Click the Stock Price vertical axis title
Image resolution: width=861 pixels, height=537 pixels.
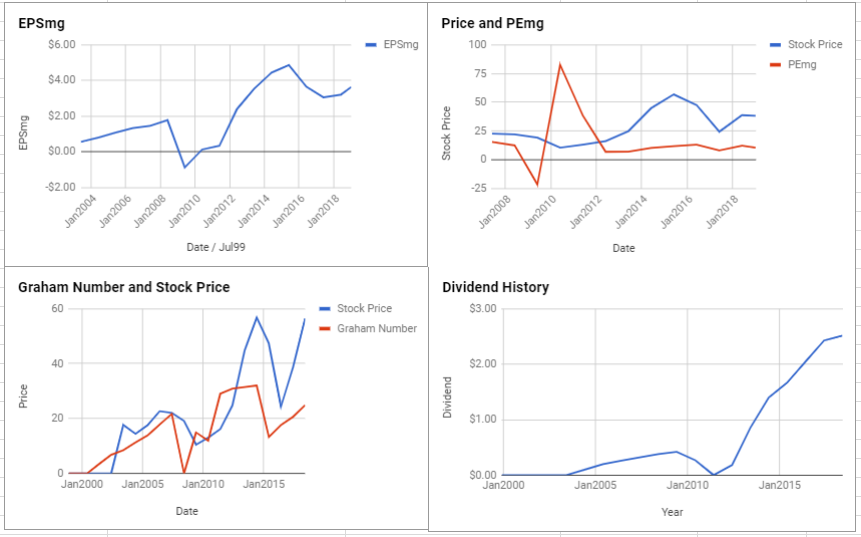[x=446, y=133]
